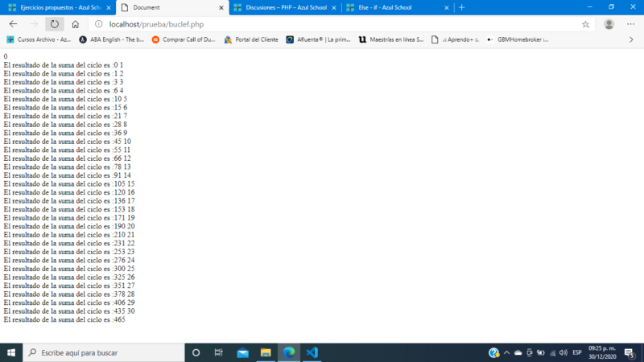Open the Windows Start menu
Viewport: 644px width, 362px height.
(11, 352)
